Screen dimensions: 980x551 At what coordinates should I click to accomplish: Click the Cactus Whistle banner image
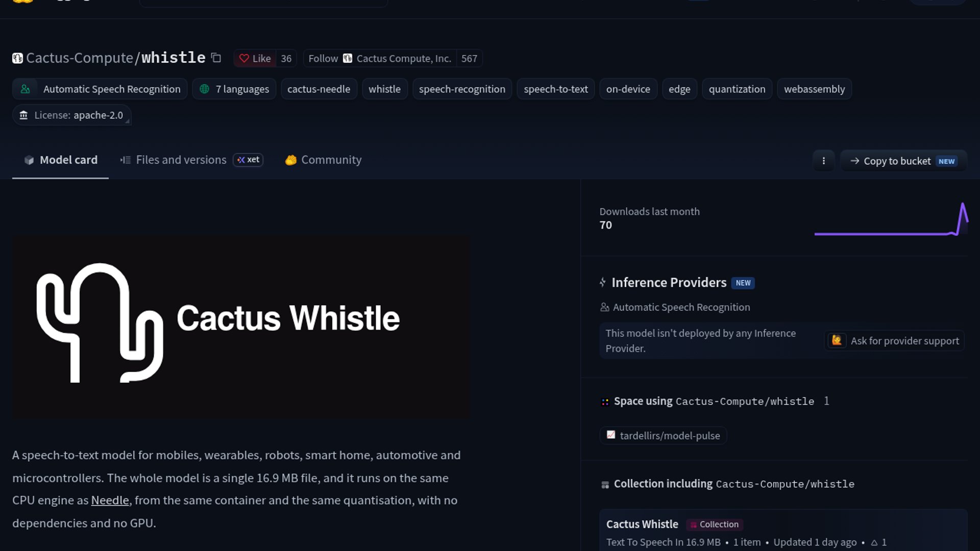coord(240,327)
